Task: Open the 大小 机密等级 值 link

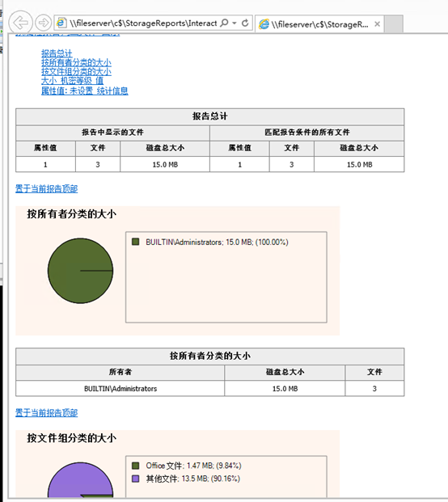Action: (72, 81)
